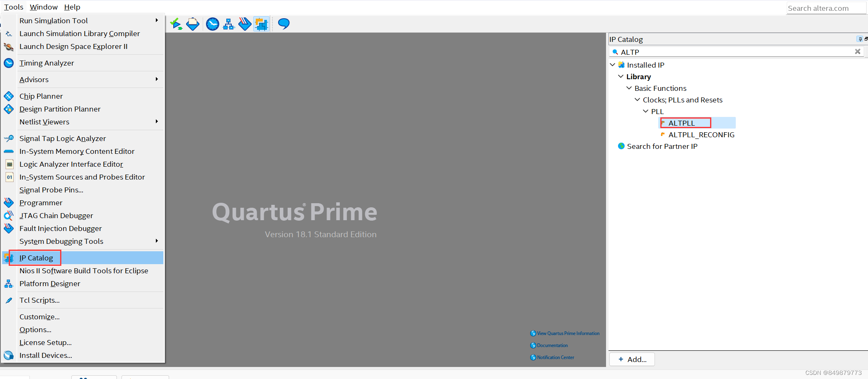Click the Tcl Scripts pen icon
The width and height of the screenshot is (868, 379).
point(9,300)
